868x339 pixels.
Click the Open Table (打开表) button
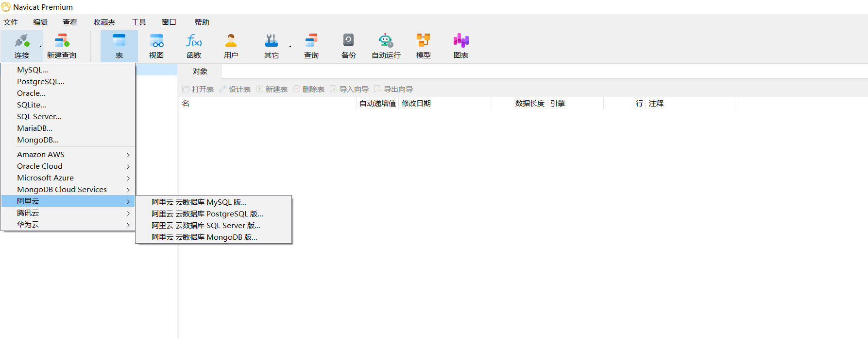tap(198, 89)
